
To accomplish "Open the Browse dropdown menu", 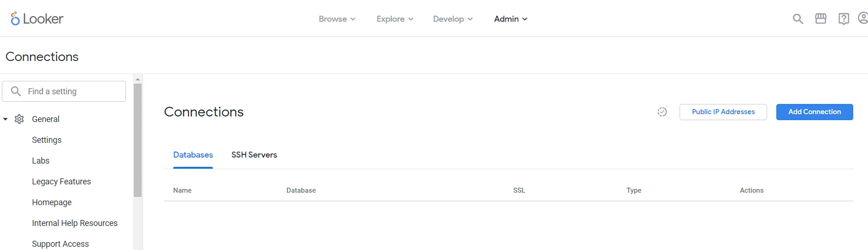I will tap(337, 19).
